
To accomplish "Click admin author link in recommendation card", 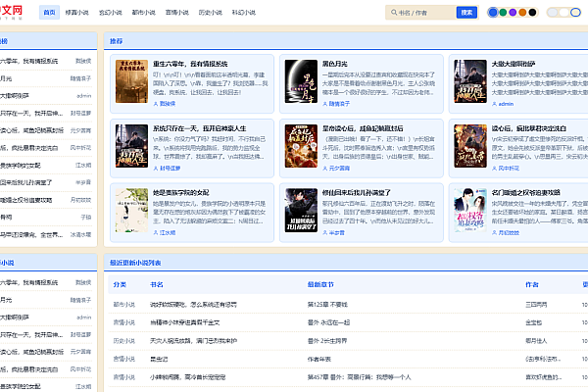I will click(506, 104).
